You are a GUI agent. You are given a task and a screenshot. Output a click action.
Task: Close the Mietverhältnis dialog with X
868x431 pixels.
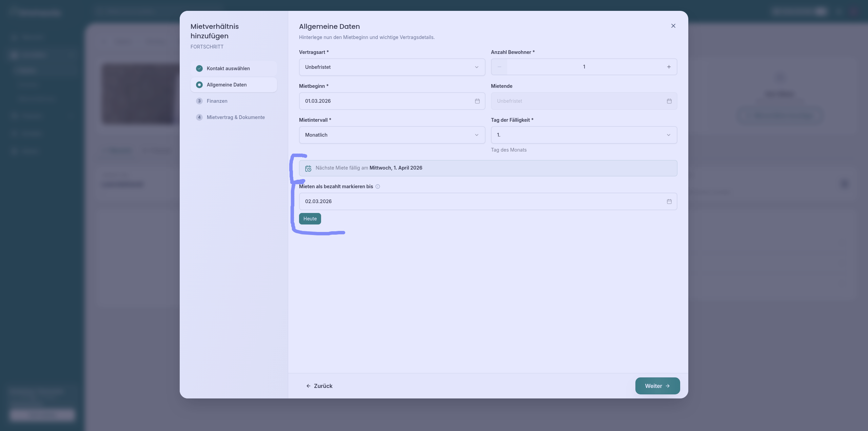click(x=673, y=26)
